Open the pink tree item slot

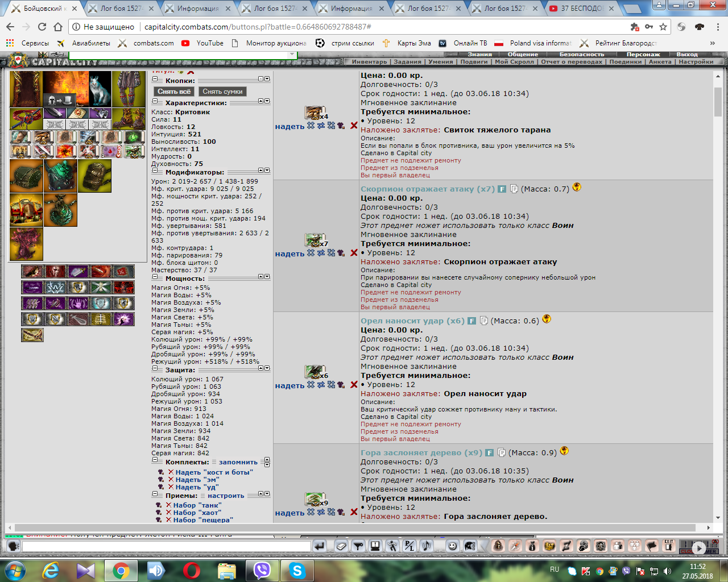coord(26,244)
